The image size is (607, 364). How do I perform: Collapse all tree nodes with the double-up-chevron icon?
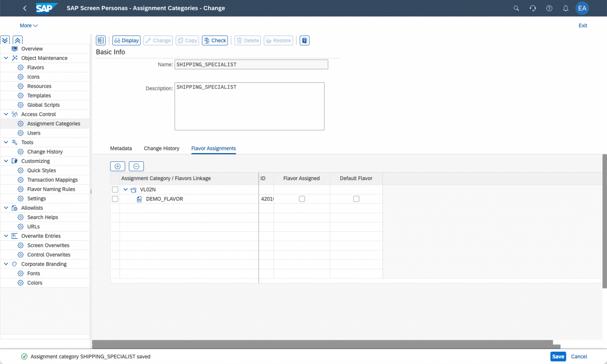pos(17,40)
